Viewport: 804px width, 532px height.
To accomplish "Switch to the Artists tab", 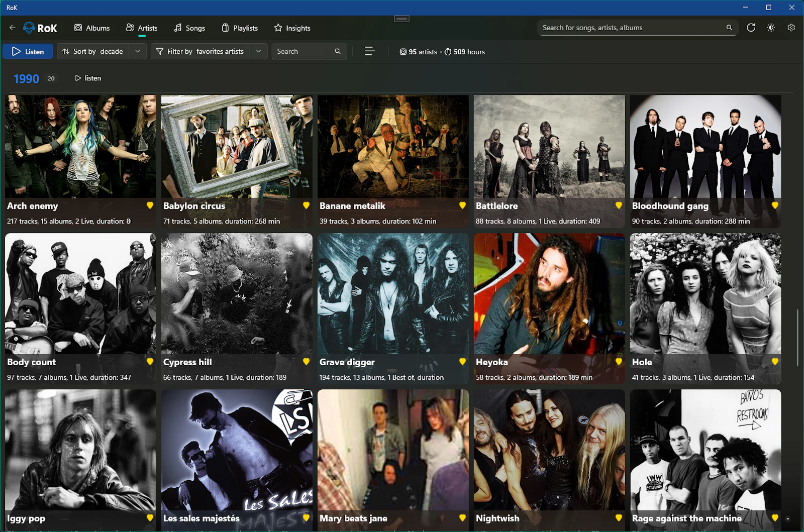I will click(x=142, y=28).
